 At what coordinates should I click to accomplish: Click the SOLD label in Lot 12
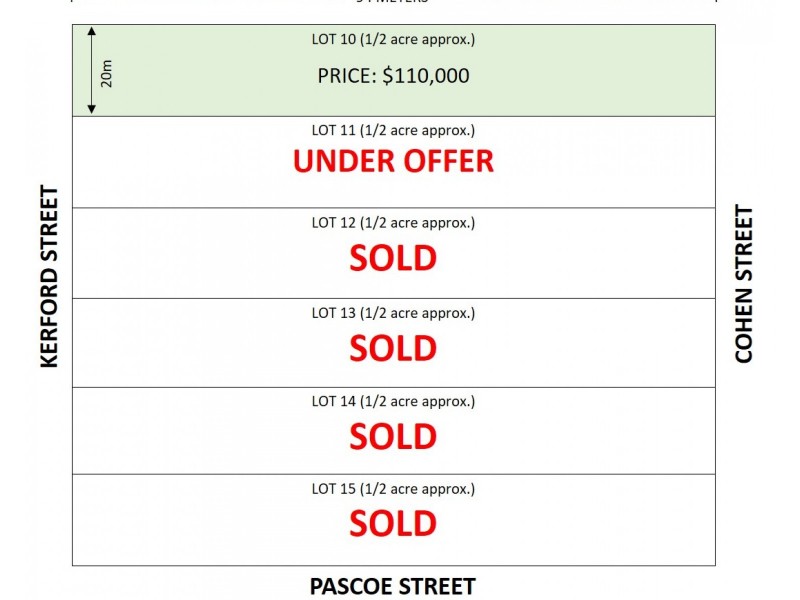pos(393,258)
